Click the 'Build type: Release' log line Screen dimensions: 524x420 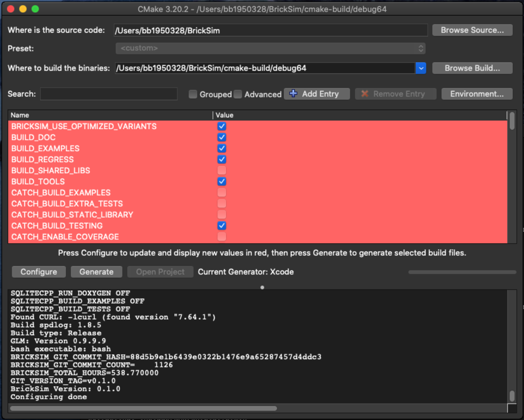[x=56, y=333]
